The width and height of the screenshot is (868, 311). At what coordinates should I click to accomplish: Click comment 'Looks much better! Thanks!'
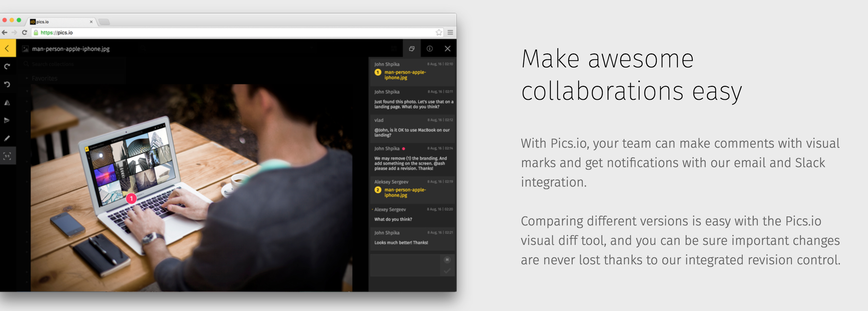401,243
